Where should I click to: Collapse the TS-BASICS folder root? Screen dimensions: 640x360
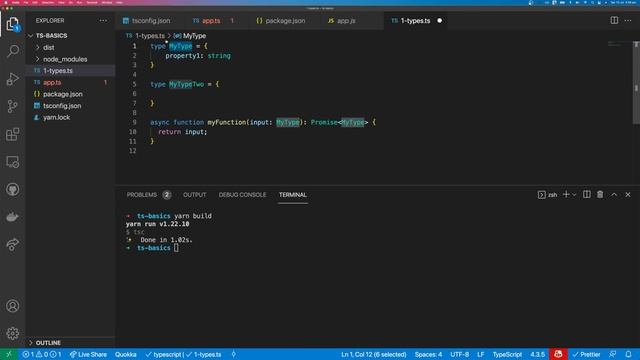coord(70,36)
